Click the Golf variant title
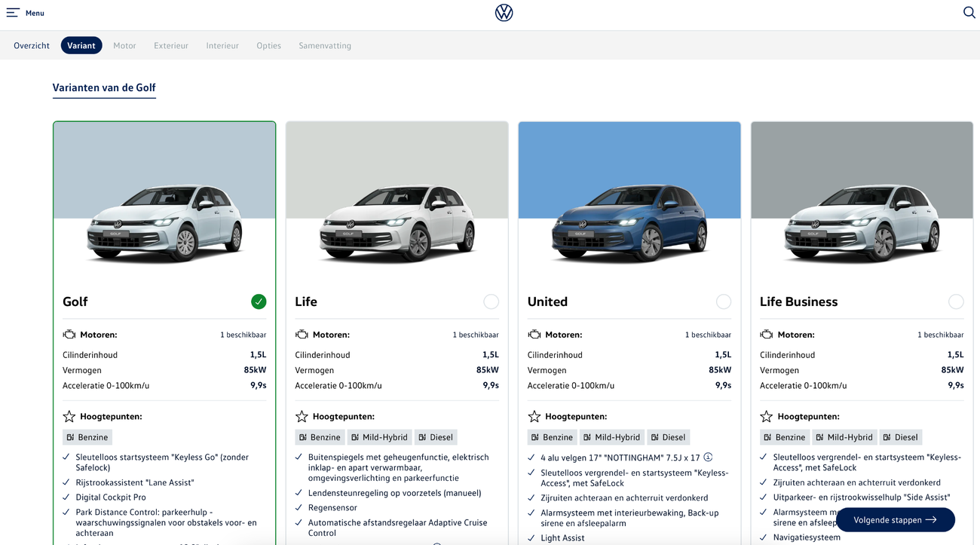The width and height of the screenshot is (980, 545). [75, 302]
